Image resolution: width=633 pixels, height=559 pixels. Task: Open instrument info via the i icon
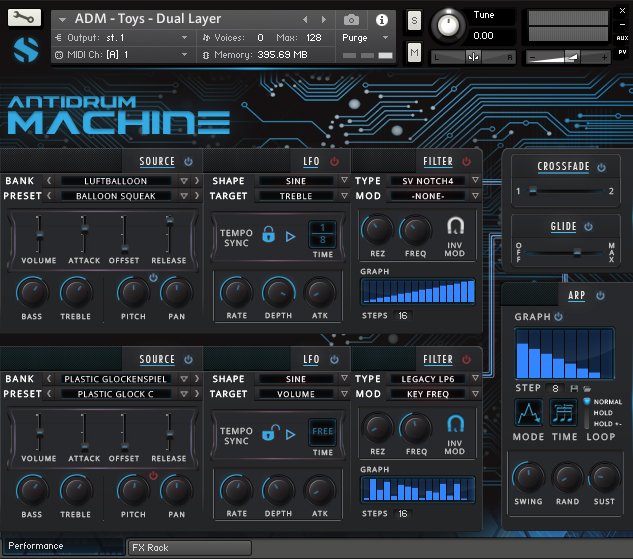tap(382, 19)
